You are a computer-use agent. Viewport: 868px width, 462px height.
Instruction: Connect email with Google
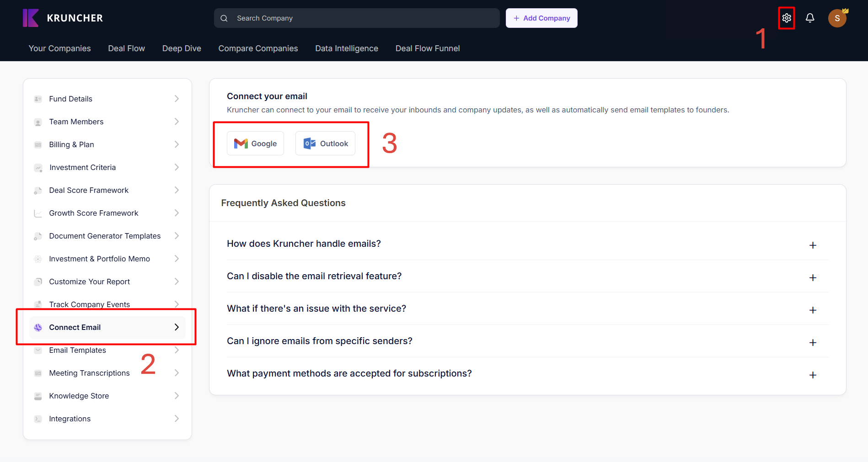(x=255, y=143)
